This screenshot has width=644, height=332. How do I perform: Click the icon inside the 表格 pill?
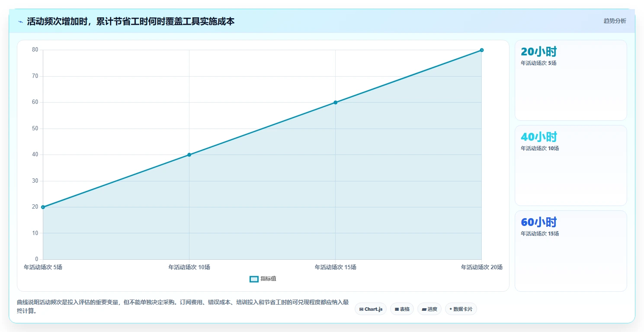[397, 309]
